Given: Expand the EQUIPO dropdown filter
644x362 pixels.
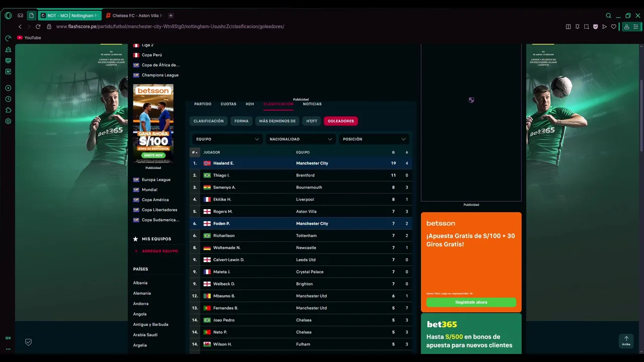Looking at the screenshot, I should 227,139.
